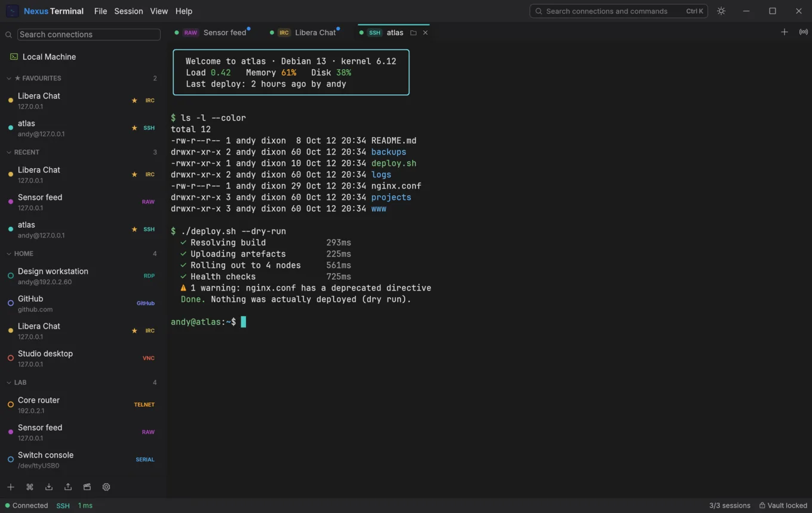The image size is (812, 513).
Task: Click the "1 ms" latency readout
Action: [85, 505]
